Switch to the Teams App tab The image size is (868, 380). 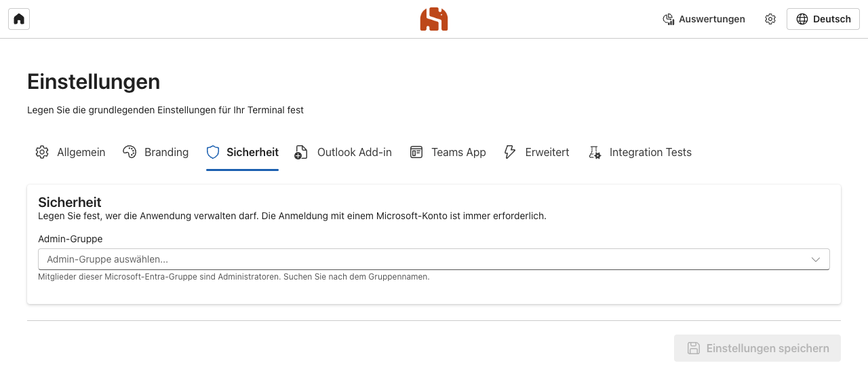point(448,152)
